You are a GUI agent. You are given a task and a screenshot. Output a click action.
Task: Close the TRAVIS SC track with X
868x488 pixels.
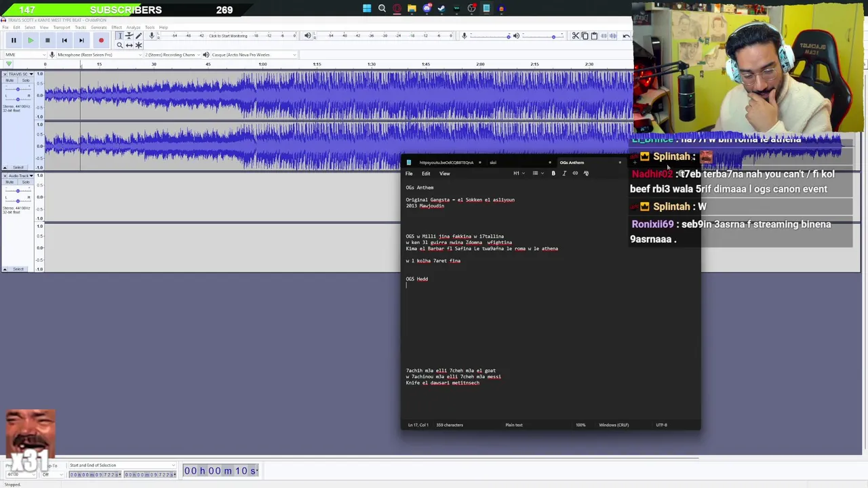coord(5,74)
